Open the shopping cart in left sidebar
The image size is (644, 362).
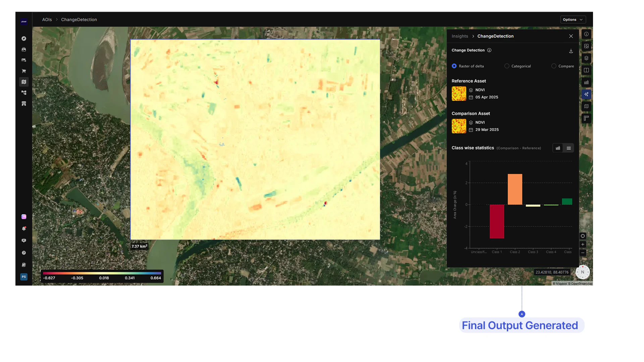click(x=24, y=71)
